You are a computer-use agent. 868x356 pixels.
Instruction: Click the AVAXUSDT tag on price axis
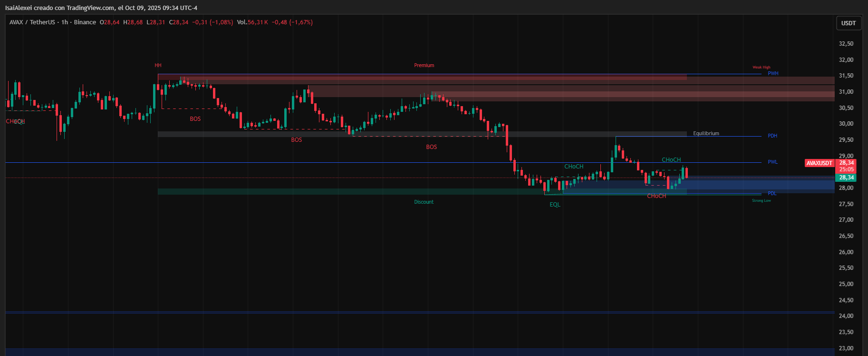point(820,163)
